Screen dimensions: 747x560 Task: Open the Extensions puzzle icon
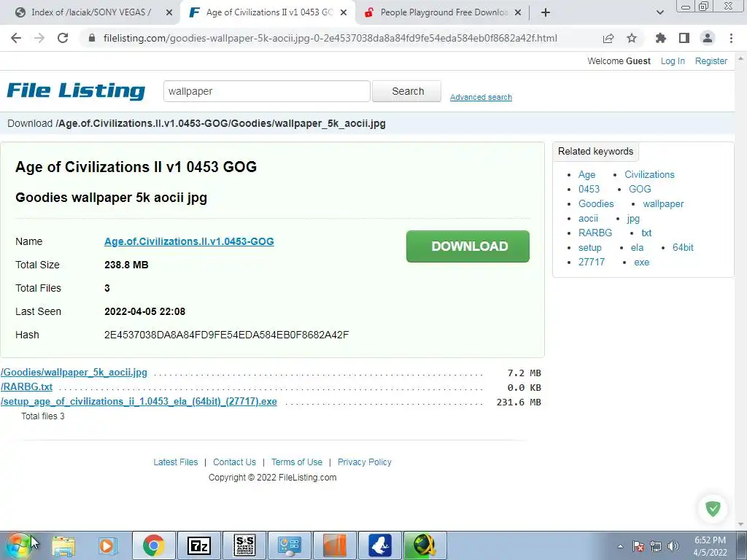[661, 38]
